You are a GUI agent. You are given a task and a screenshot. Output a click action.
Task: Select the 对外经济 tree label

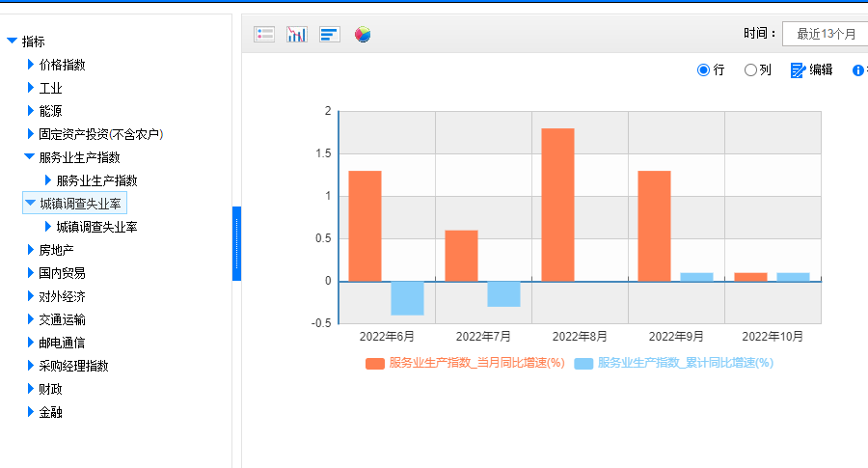[62, 296]
